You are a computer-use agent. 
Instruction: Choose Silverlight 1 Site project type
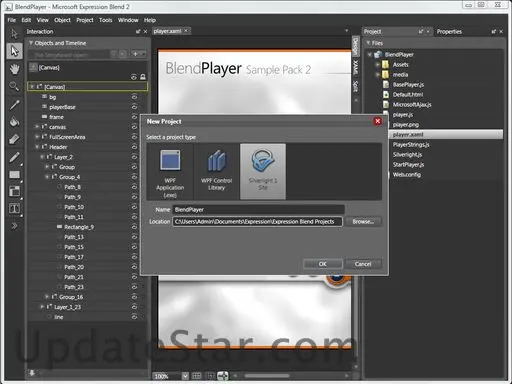[263, 172]
